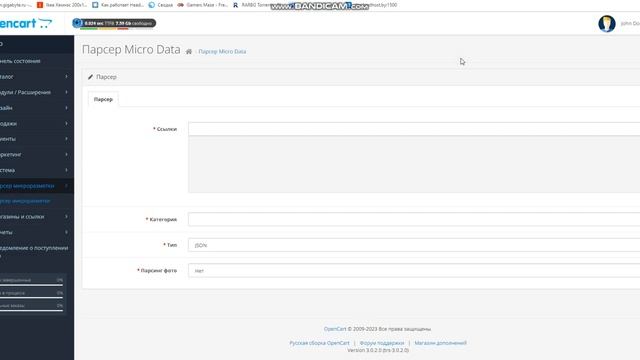The height and width of the screenshot is (360, 640).
Task: Expand Магазины и ссылки sidebar menu
Action: (37, 216)
